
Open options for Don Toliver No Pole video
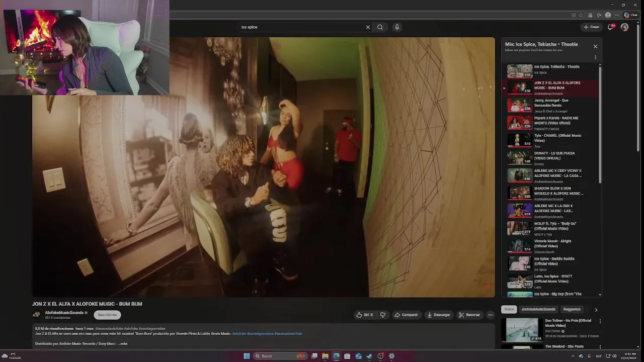(600, 321)
